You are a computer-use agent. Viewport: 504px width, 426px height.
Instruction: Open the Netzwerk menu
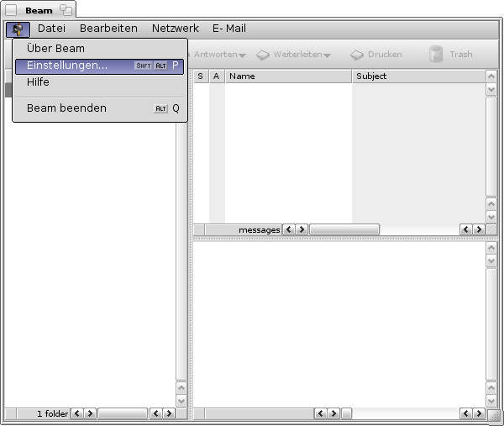(x=176, y=29)
